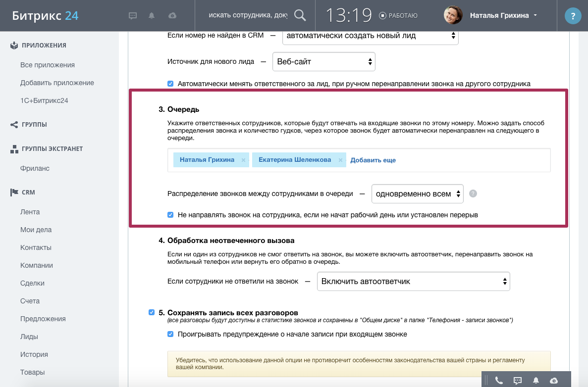The height and width of the screenshot is (387, 588).
Task: Open lead source dropdown Веб-сайт
Action: 323,61
